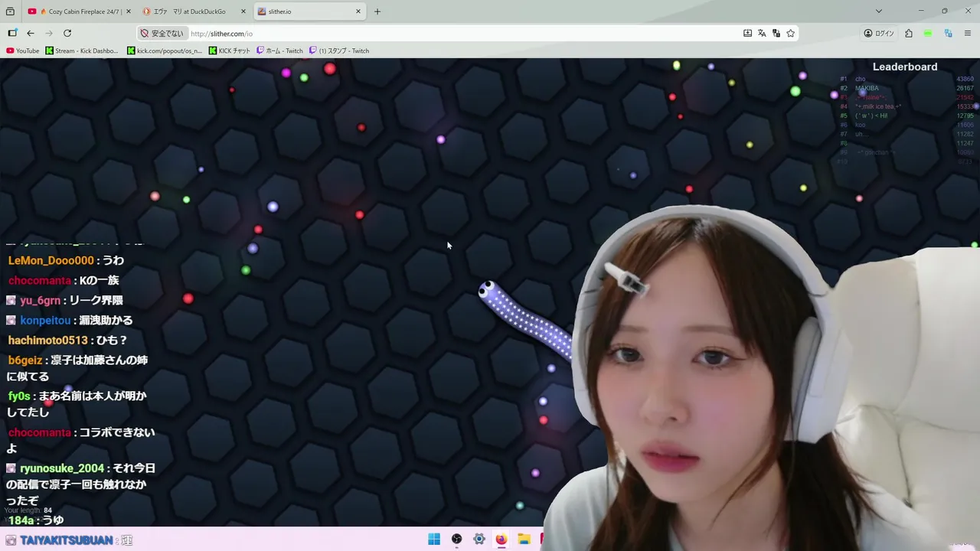Click the not-secure site info badge

(x=162, y=34)
